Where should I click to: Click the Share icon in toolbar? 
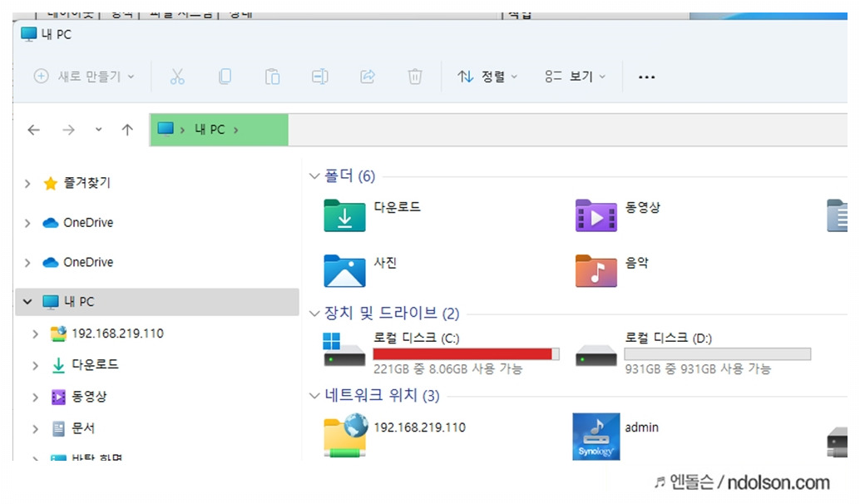pyautogui.click(x=368, y=77)
